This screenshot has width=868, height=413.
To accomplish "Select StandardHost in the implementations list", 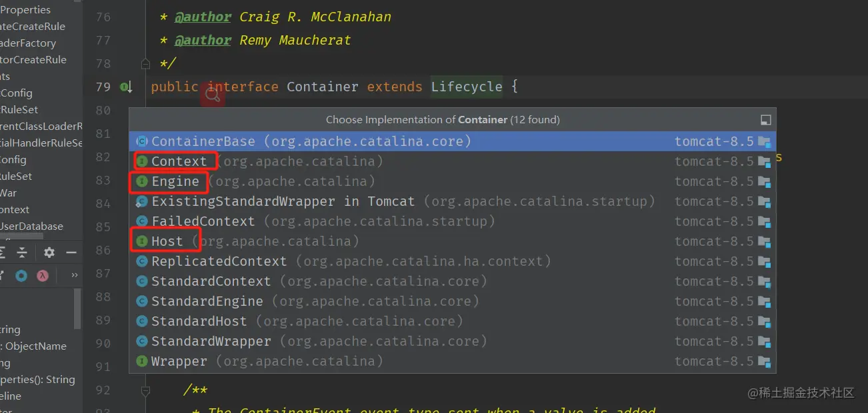I will pos(452,321).
